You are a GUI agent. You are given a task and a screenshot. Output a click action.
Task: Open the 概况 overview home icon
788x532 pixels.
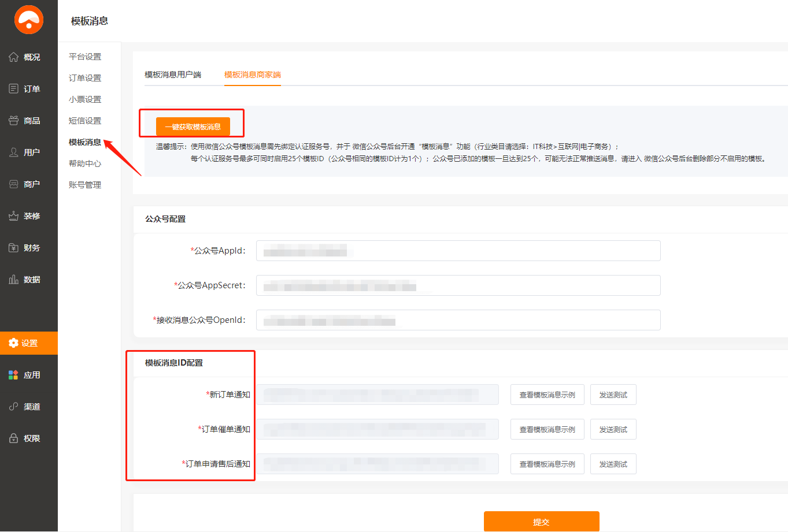(x=14, y=57)
